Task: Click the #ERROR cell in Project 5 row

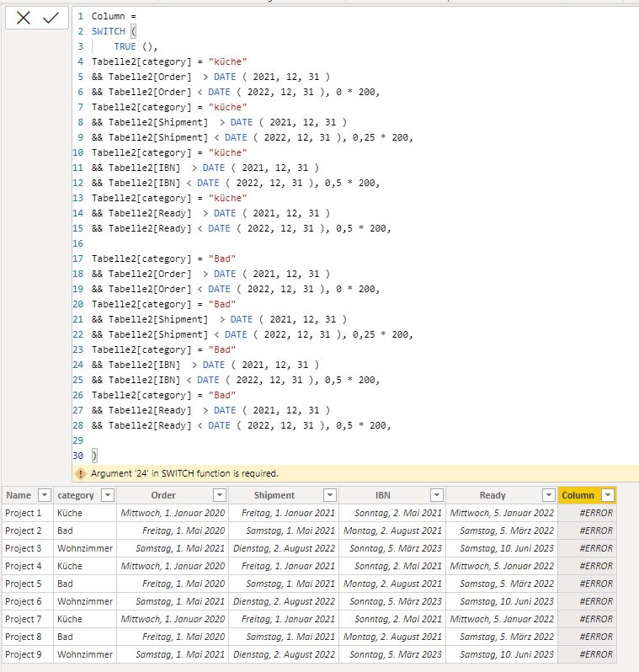Action: point(588,584)
